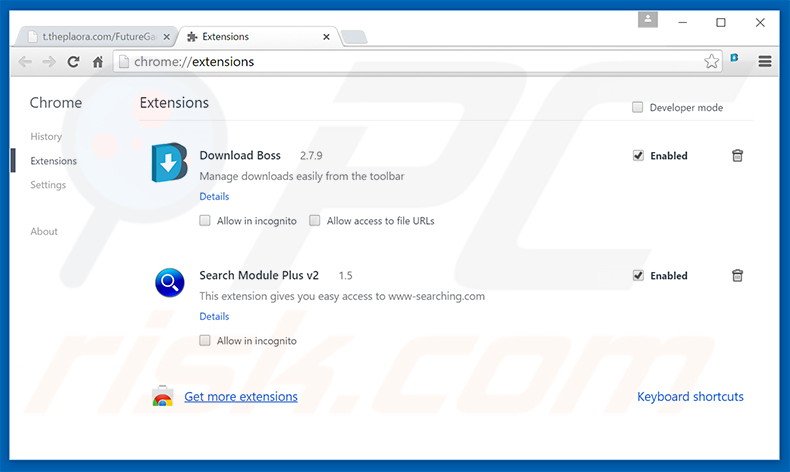
Task: Open Details link for Download Boss
Action: click(214, 196)
